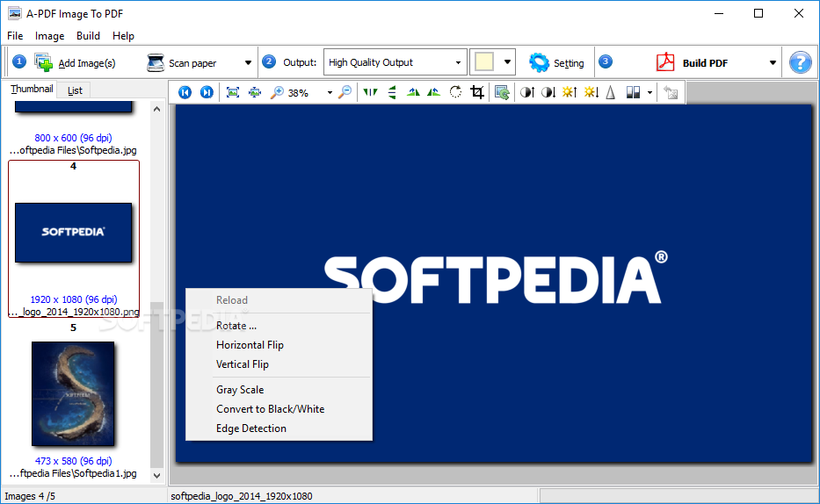Open the Help menu
Screen dimensions: 820x504
click(123, 36)
